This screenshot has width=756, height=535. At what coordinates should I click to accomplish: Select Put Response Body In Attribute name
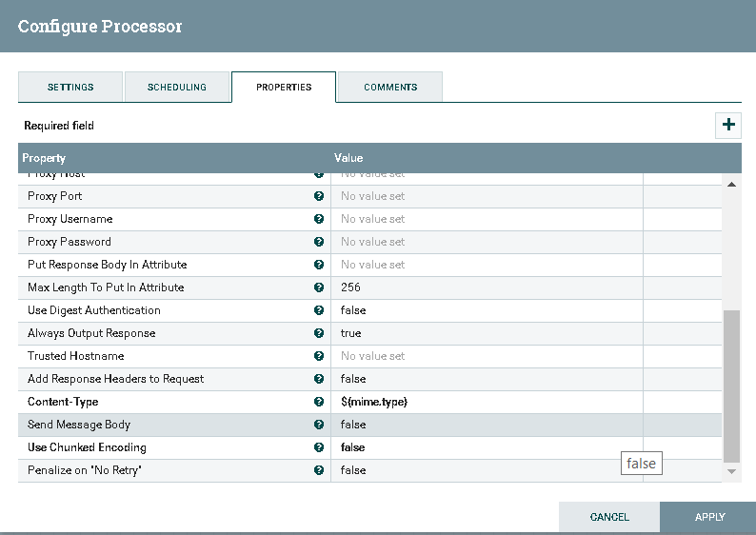[x=107, y=265]
